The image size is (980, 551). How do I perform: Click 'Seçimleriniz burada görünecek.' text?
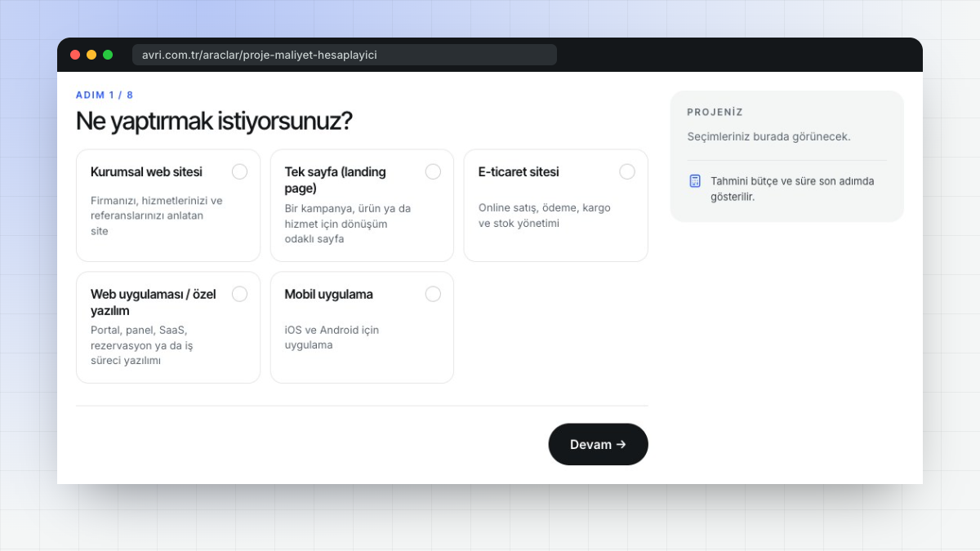tap(768, 136)
